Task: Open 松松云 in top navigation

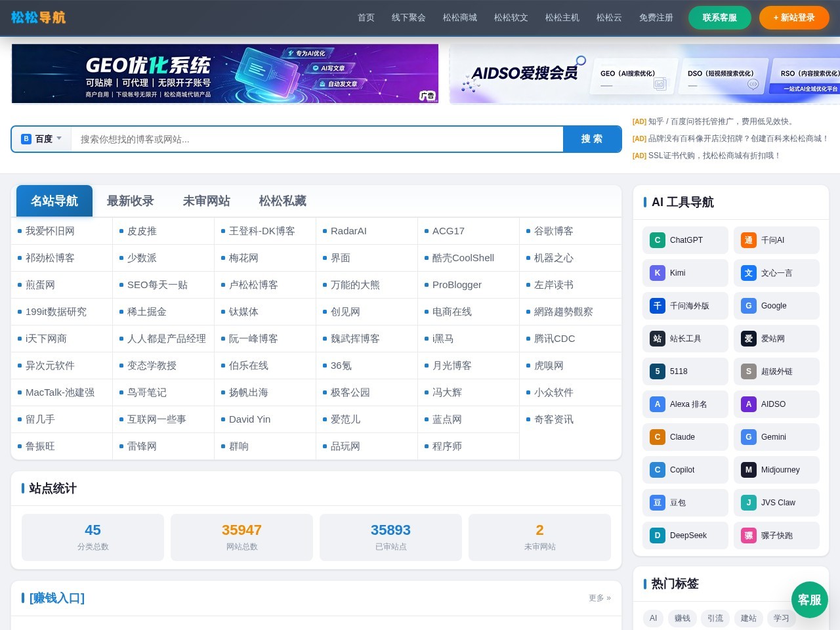Action: [609, 18]
